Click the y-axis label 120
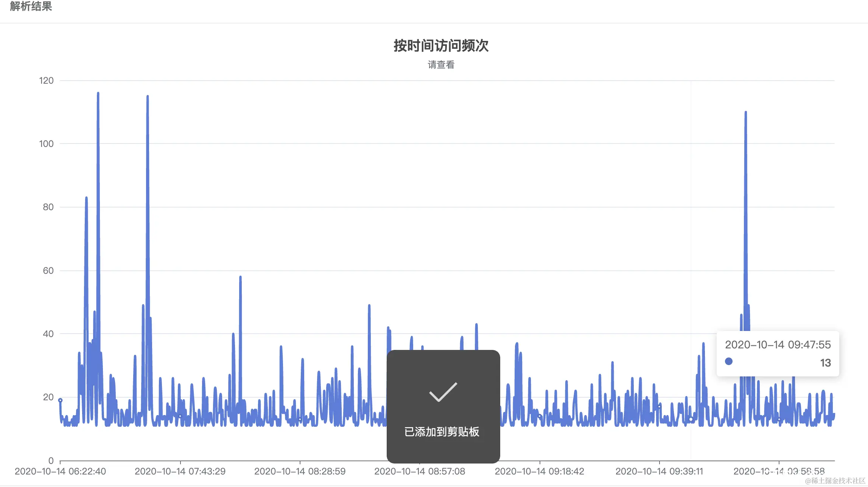 point(46,81)
